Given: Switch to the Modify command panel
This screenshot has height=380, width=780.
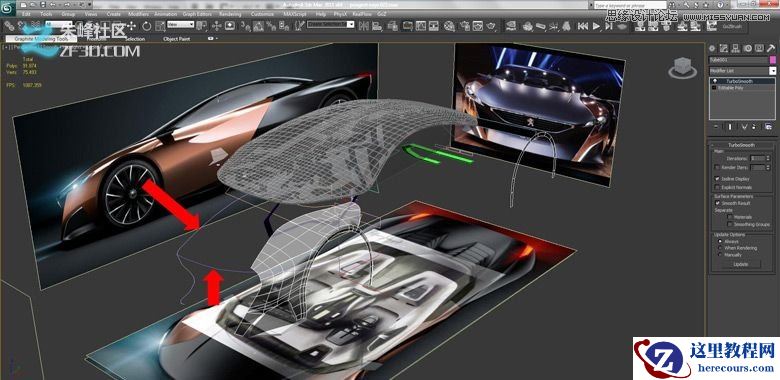Looking at the screenshot, I should point(724,48).
